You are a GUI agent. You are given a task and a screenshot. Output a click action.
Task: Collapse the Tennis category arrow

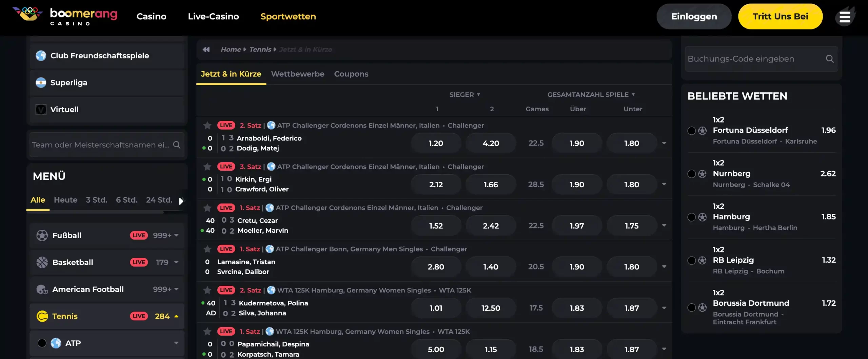[176, 316]
